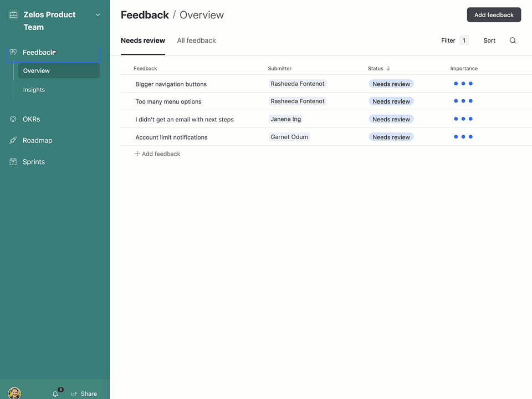Click the Share icon at bottom
This screenshot has width=532, height=399.
(x=74, y=393)
